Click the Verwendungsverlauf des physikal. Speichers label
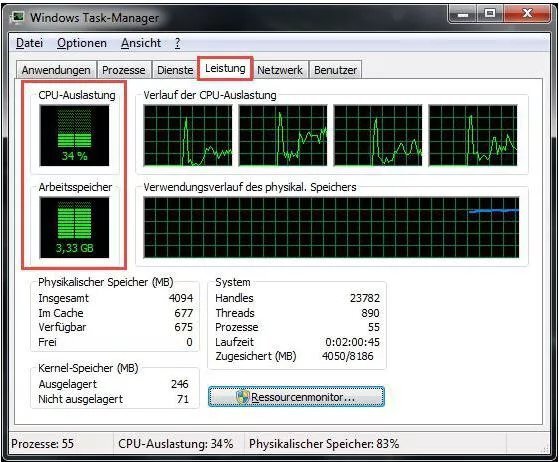The height and width of the screenshot is (462, 559). click(250, 187)
